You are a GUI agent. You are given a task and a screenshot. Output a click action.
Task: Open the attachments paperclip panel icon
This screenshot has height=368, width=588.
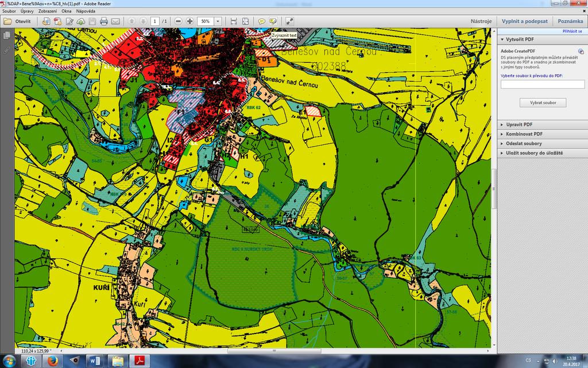[x=6, y=50]
